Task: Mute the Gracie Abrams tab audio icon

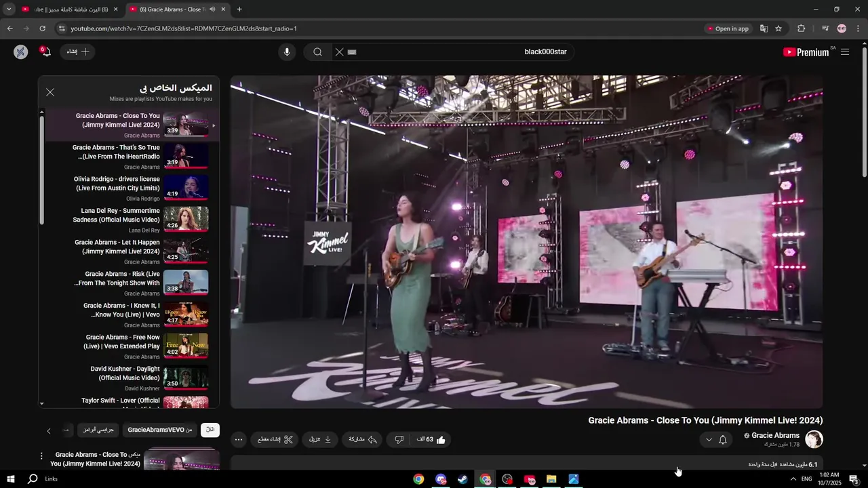Action: 212,9
